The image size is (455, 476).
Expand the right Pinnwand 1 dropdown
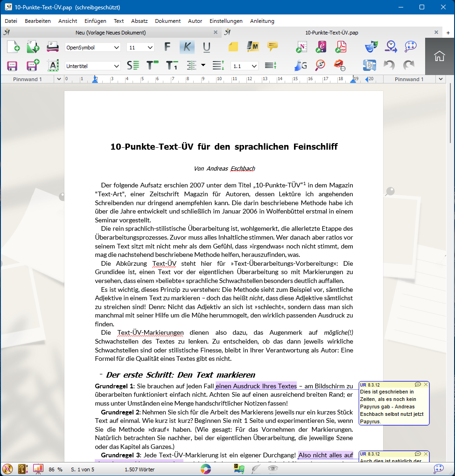point(441,79)
